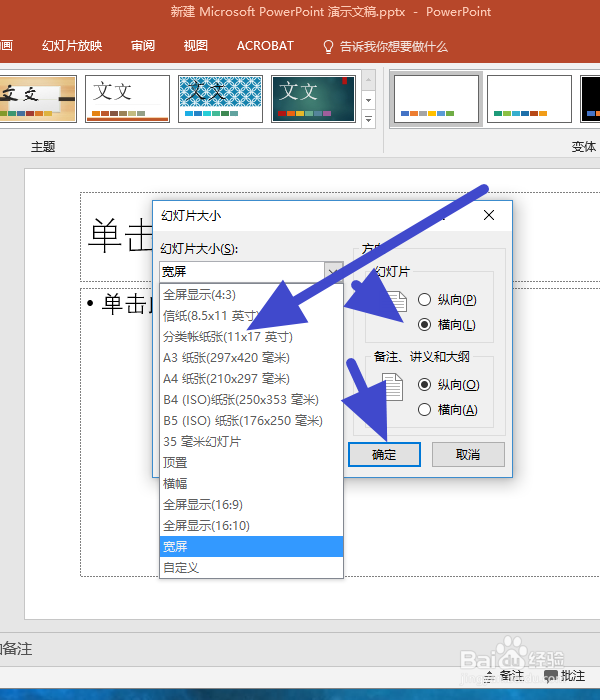Viewport: 600px width, 700px height.
Task: Open the 审阅 ribbon tab
Action: [x=143, y=46]
